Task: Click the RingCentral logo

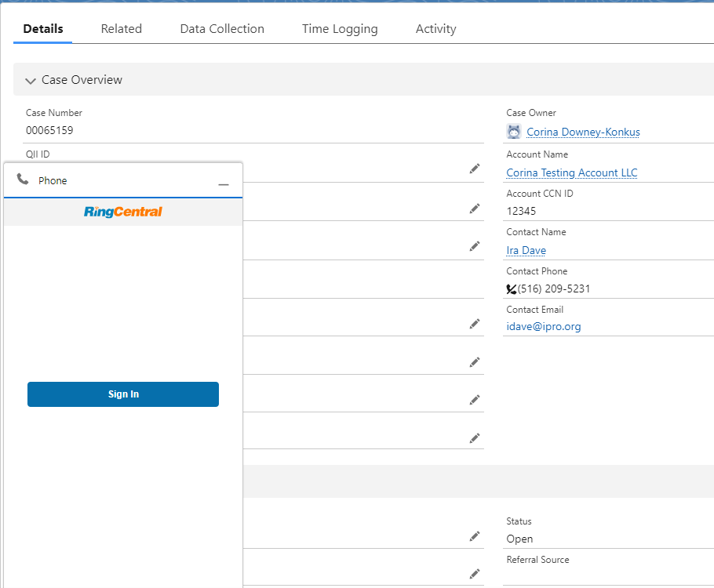Action: tap(123, 212)
